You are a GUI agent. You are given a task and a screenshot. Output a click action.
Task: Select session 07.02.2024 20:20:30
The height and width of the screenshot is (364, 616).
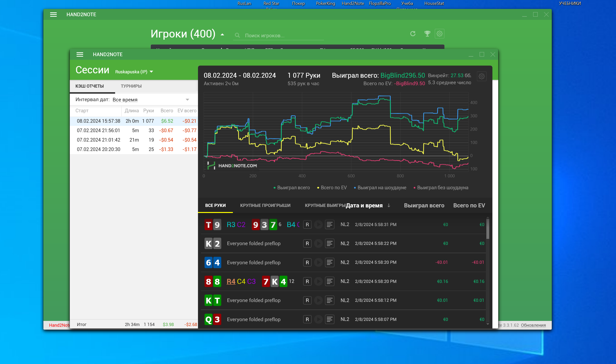click(134, 149)
